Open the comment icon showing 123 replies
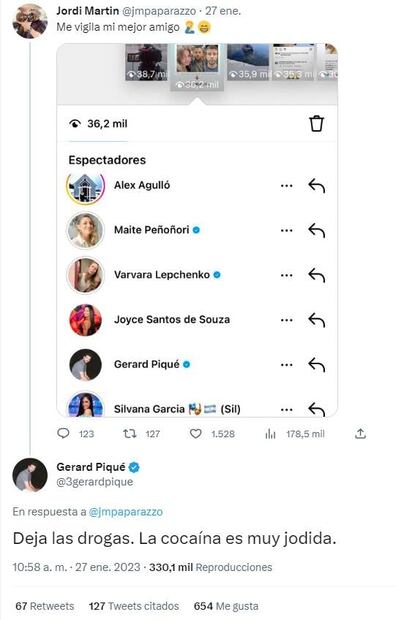The width and height of the screenshot is (396, 620). click(63, 434)
